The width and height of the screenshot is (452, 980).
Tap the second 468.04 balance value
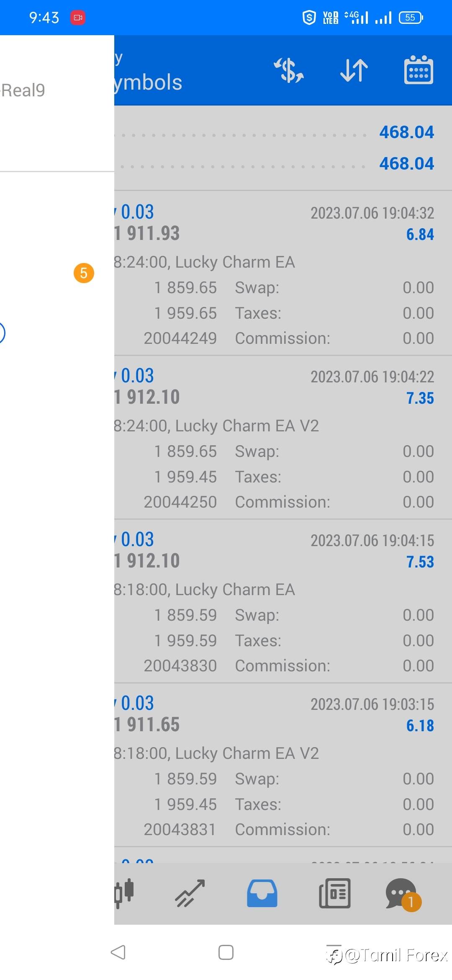[x=406, y=164]
